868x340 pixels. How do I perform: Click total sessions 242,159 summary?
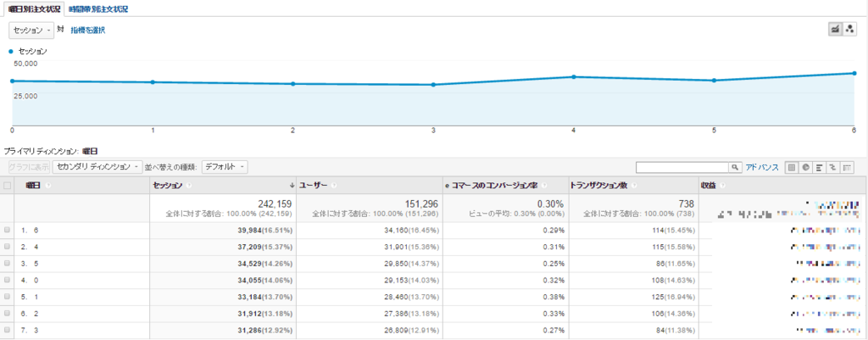275,203
